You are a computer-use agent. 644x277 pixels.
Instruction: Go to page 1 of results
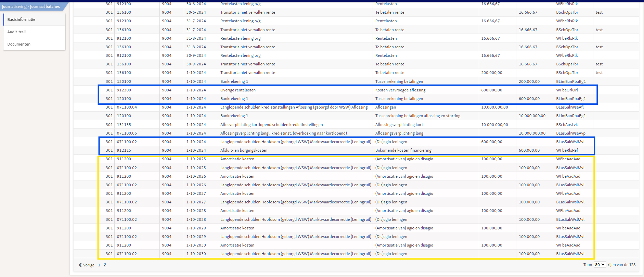point(99,265)
